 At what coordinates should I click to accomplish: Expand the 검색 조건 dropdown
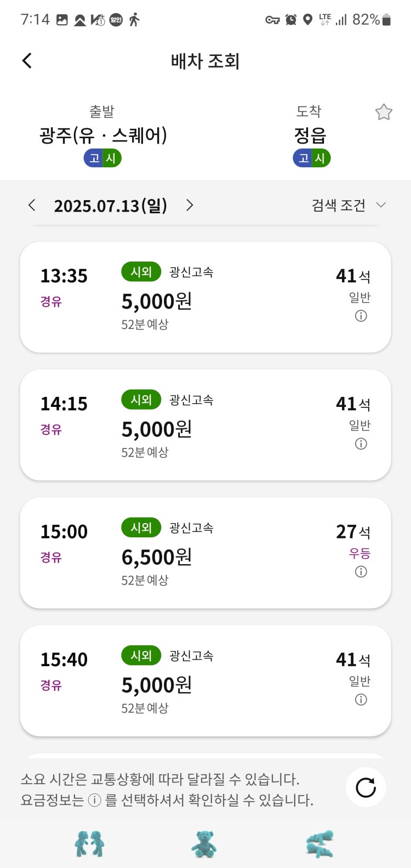[349, 205]
